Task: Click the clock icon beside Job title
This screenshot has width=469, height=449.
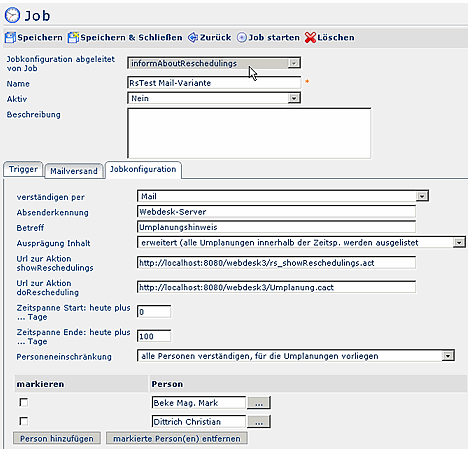Action: tap(12, 15)
